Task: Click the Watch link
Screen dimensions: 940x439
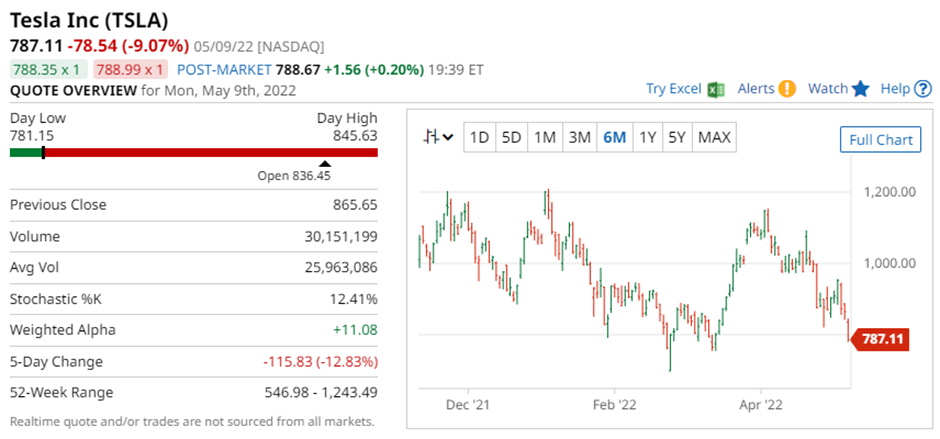Action: click(828, 89)
